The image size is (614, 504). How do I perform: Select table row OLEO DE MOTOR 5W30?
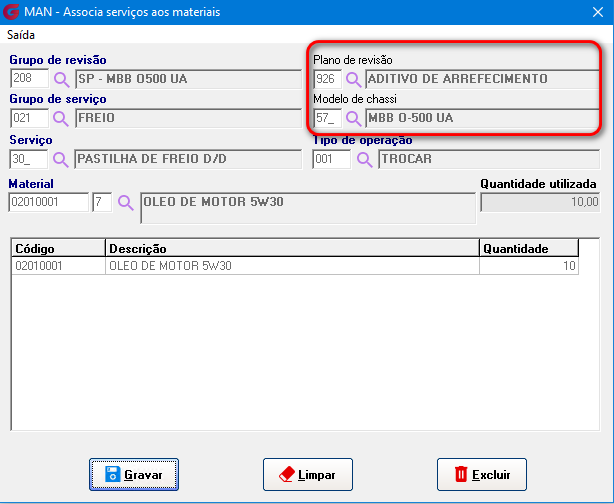point(295,266)
